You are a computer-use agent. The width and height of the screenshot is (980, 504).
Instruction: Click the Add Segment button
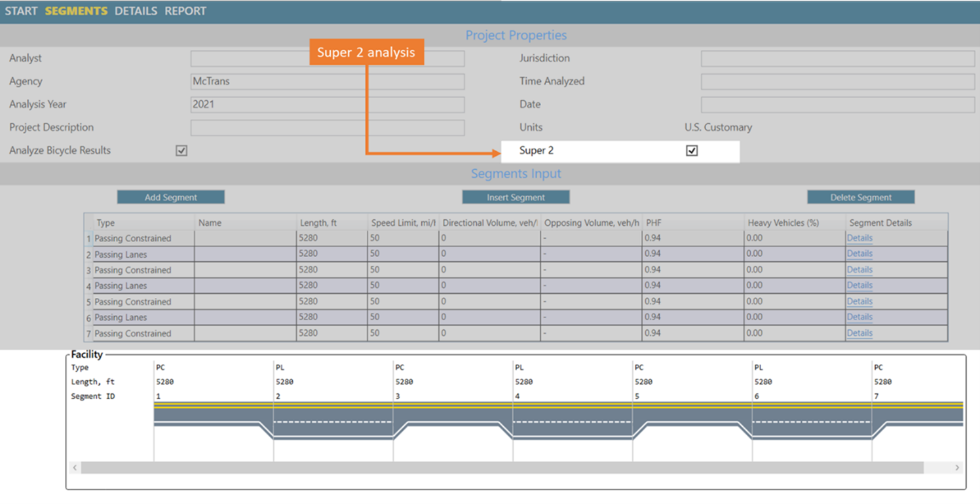171,197
